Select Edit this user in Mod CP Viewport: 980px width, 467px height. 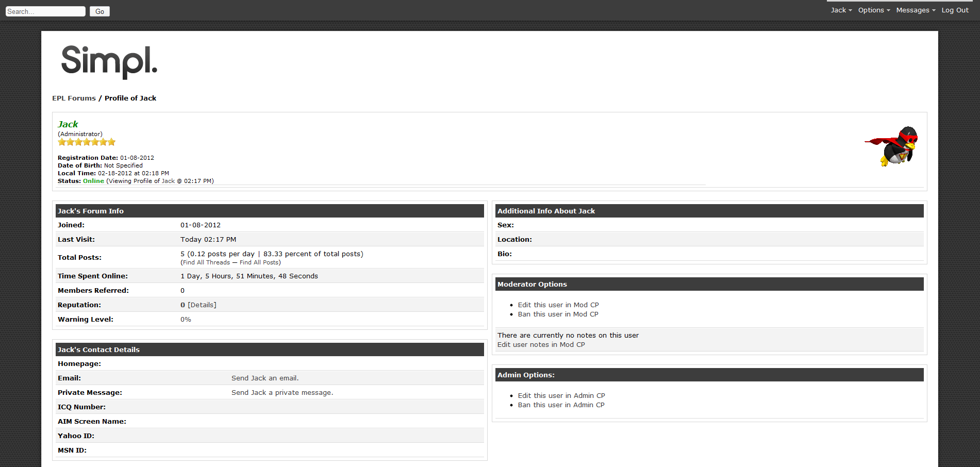(x=558, y=305)
